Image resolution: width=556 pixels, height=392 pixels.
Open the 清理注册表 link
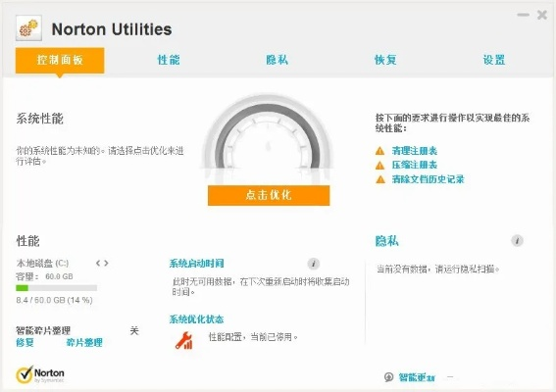coord(415,151)
